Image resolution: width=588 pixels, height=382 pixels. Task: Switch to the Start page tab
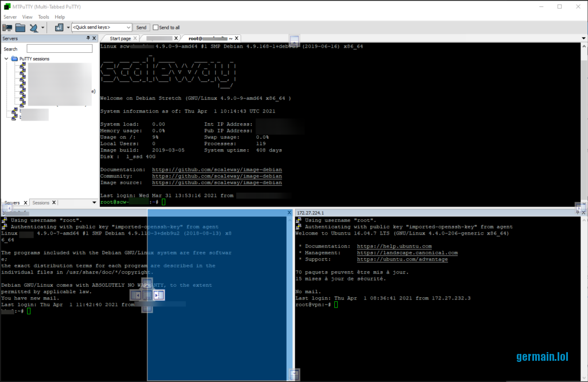[120, 38]
